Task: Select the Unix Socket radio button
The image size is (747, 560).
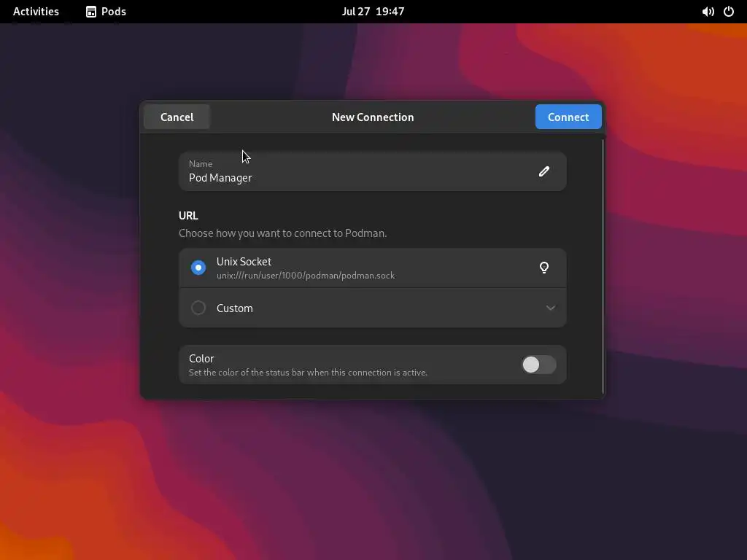Action: coord(198,268)
